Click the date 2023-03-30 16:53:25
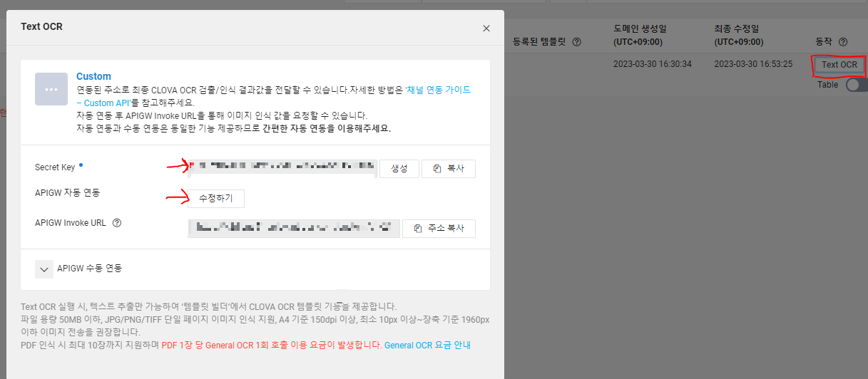The width and height of the screenshot is (868, 379). tap(753, 64)
